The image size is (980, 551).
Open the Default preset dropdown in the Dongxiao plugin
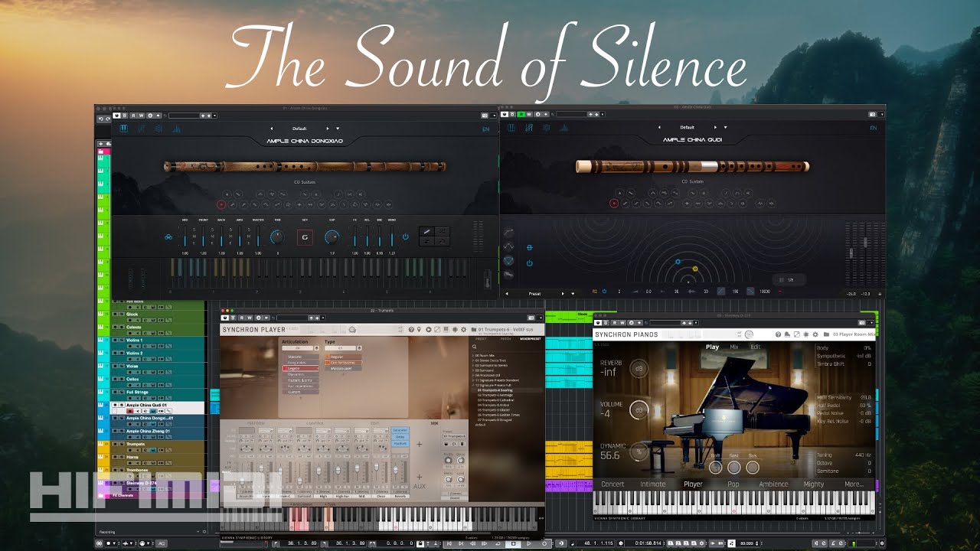[x=338, y=129]
